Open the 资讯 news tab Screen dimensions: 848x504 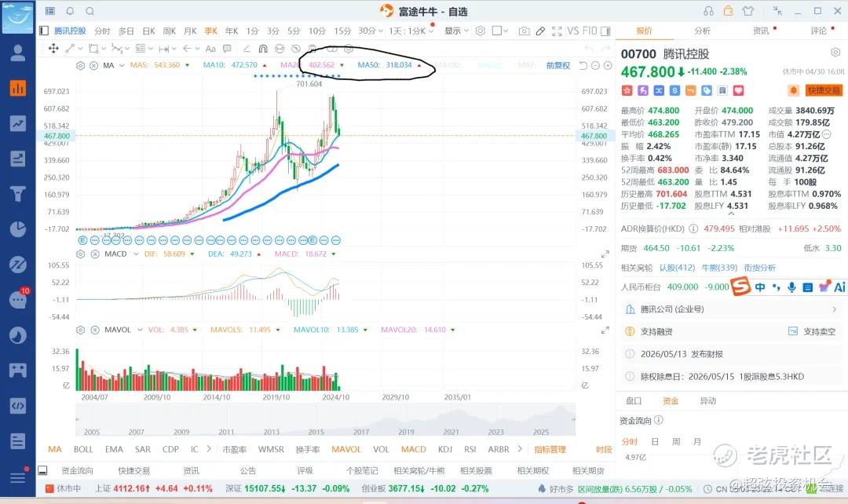(761, 31)
